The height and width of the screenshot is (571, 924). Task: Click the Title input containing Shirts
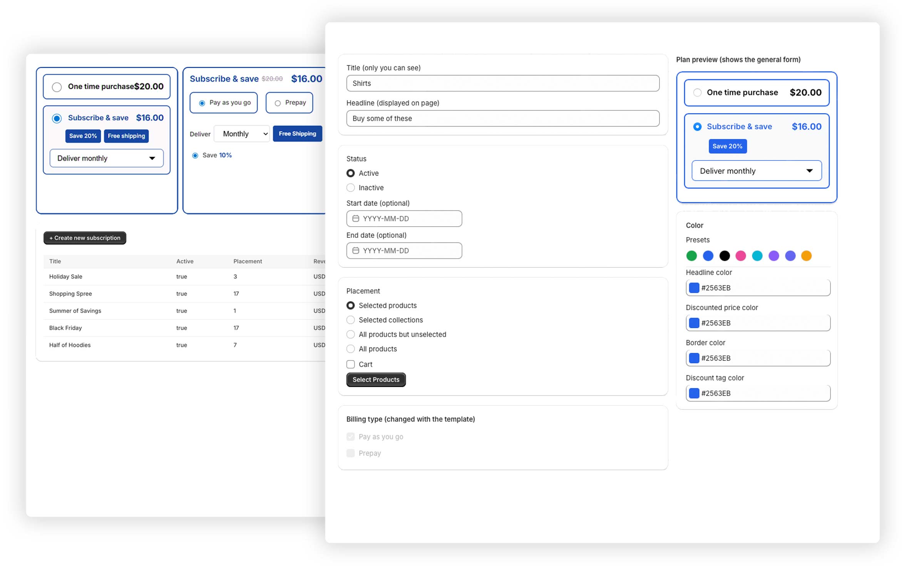pyautogui.click(x=502, y=83)
